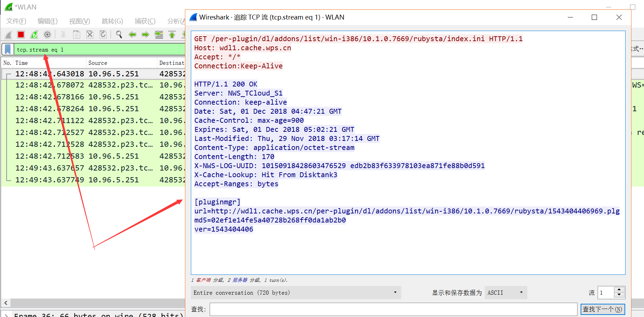Select packet at 12:48:42.711122
Viewport: 644px width, 317px height.
[93, 121]
